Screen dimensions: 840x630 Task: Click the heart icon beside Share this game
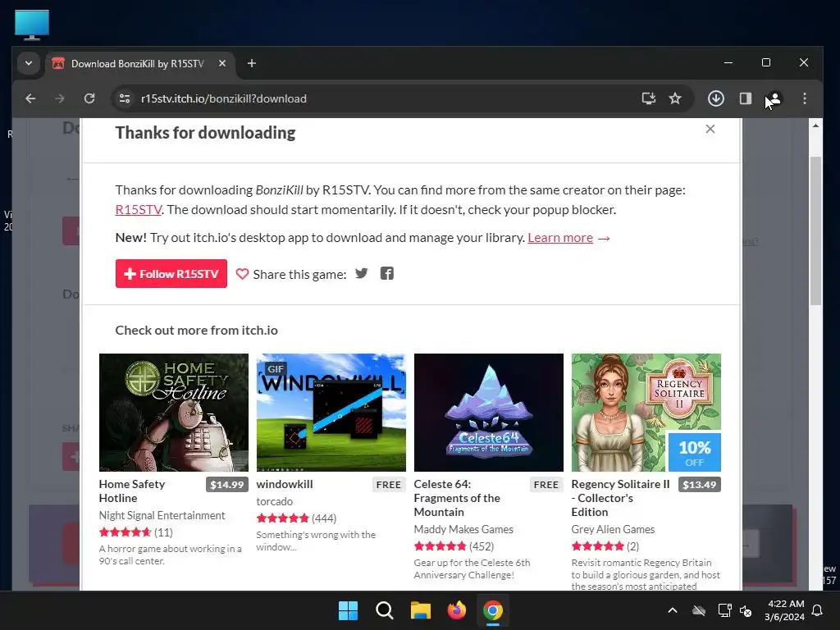tap(242, 274)
